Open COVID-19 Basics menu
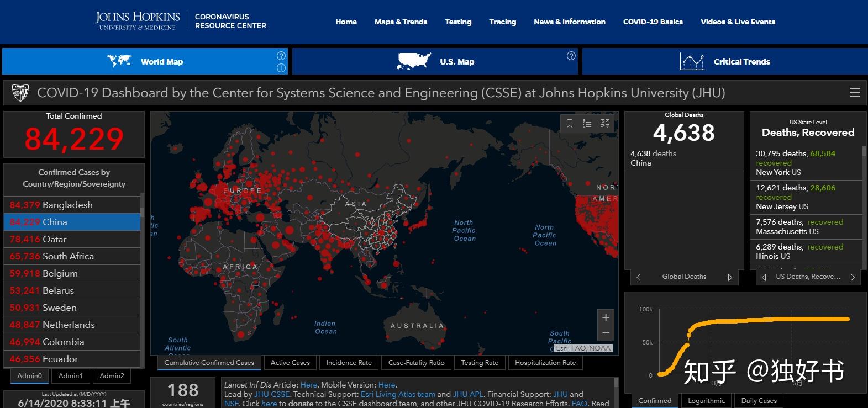The image size is (868, 408). (653, 22)
